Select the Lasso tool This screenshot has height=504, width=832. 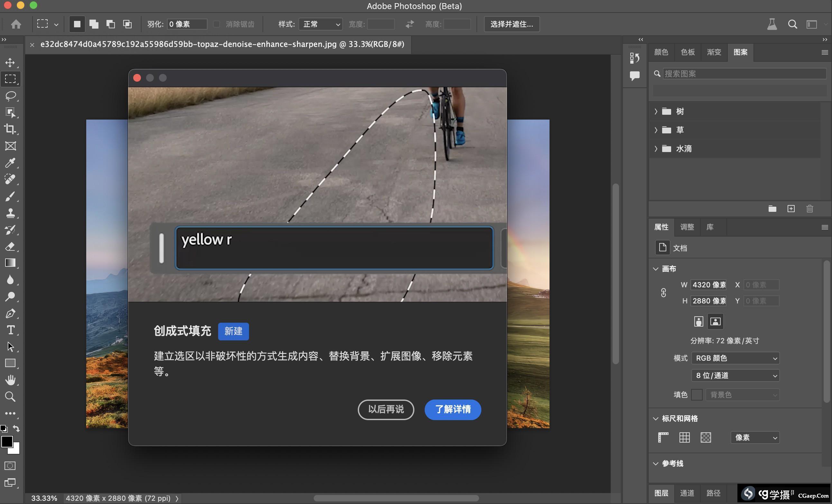tap(11, 96)
